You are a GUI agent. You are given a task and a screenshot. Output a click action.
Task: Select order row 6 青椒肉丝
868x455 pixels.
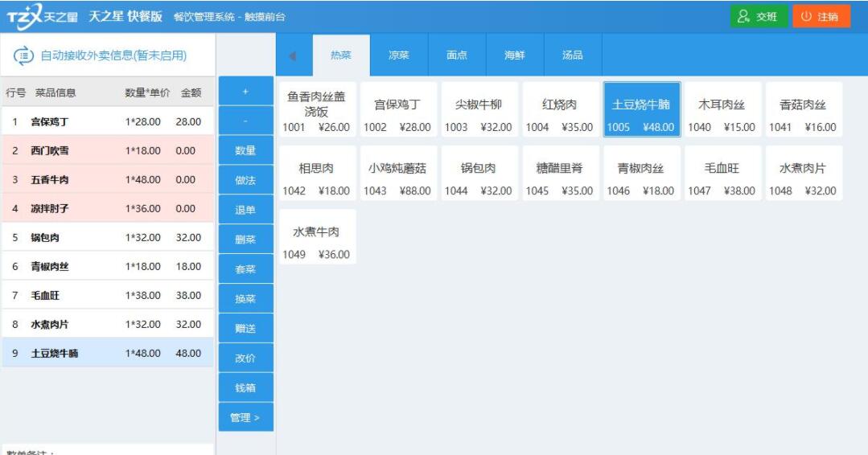107,266
